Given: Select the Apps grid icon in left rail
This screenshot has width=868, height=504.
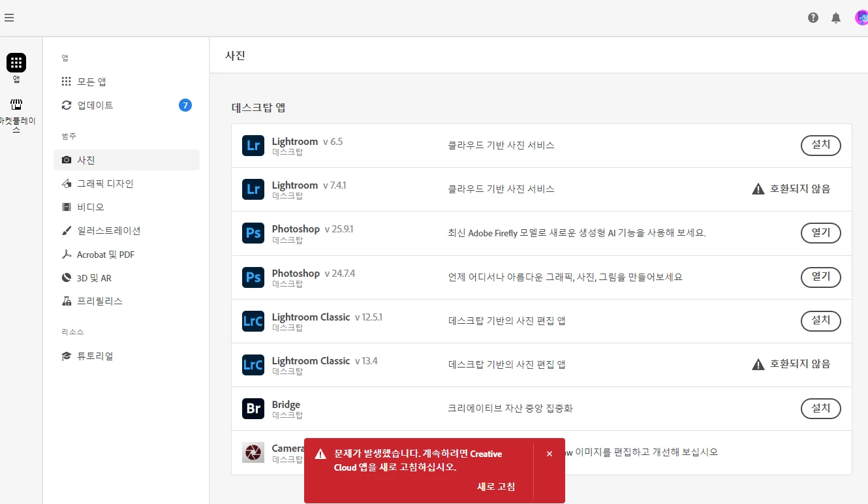Looking at the screenshot, I should coord(16,63).
